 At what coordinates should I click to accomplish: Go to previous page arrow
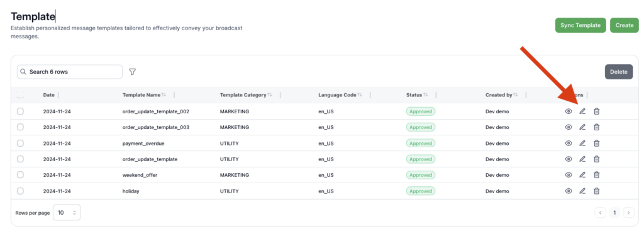600,213
